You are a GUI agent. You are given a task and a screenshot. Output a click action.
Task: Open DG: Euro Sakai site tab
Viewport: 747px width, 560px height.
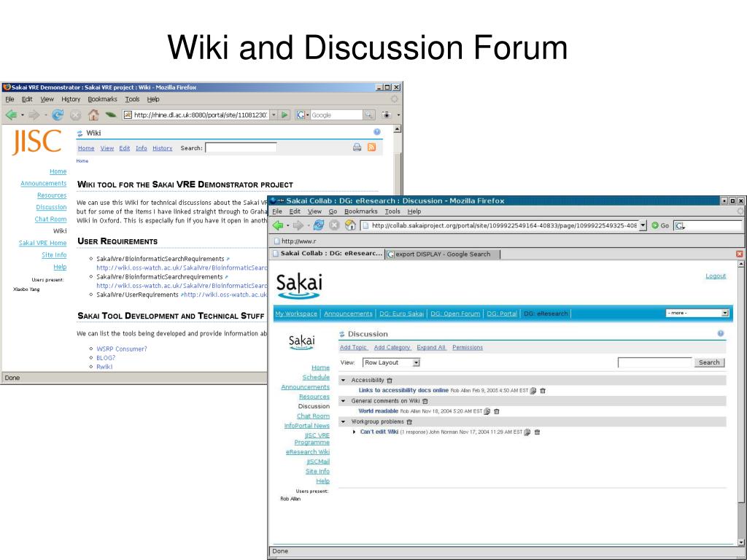pos(402,314)
